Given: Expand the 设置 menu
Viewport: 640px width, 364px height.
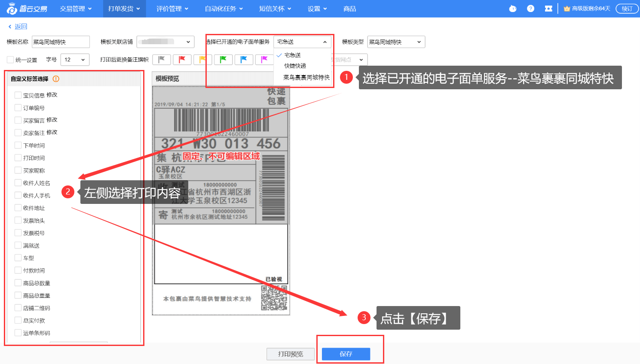Looking at the screenshot, I should click(317, 9).
